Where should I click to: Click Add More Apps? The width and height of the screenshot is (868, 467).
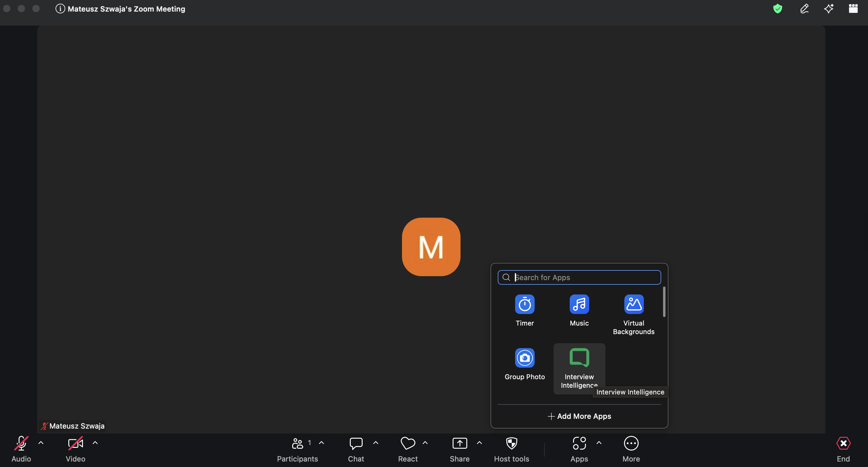(x=579, y=416)
